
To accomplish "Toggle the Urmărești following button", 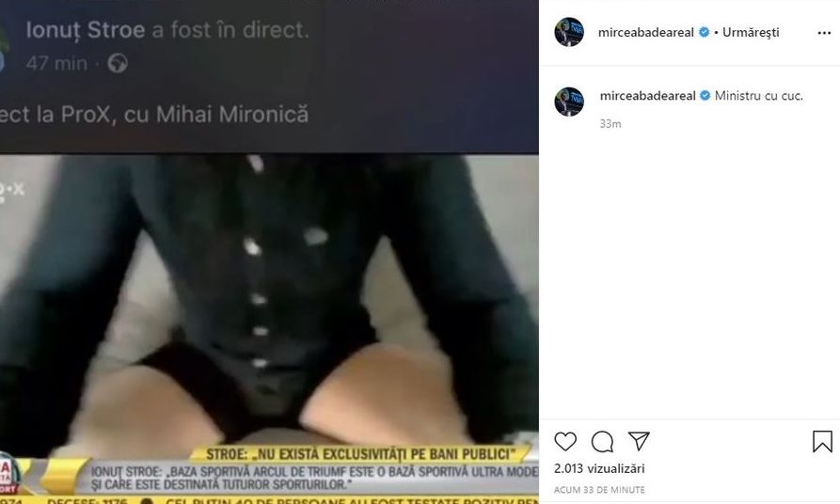I will click(751, 32).
